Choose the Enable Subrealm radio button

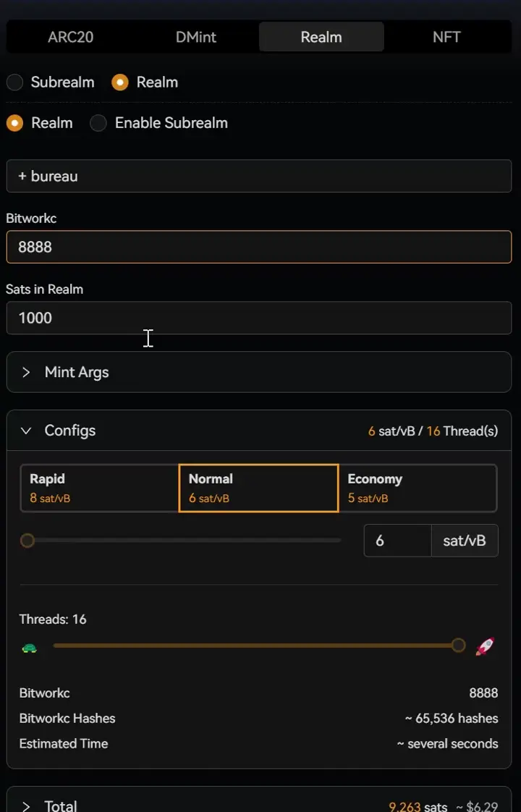pos(98,123)
